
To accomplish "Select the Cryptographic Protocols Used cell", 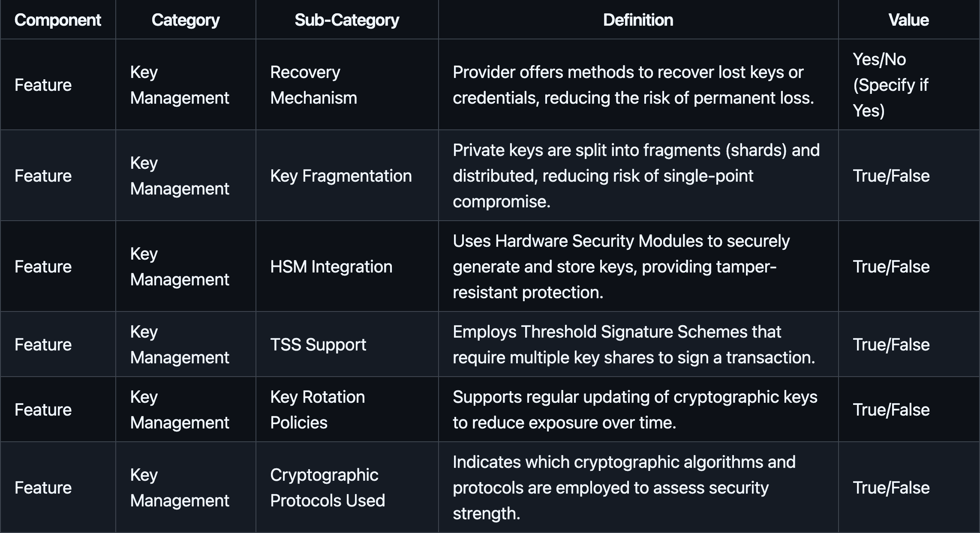I will [328, 488].
